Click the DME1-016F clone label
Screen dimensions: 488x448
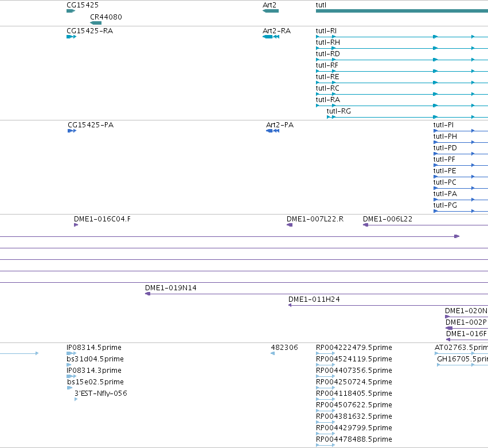[466, 334]
